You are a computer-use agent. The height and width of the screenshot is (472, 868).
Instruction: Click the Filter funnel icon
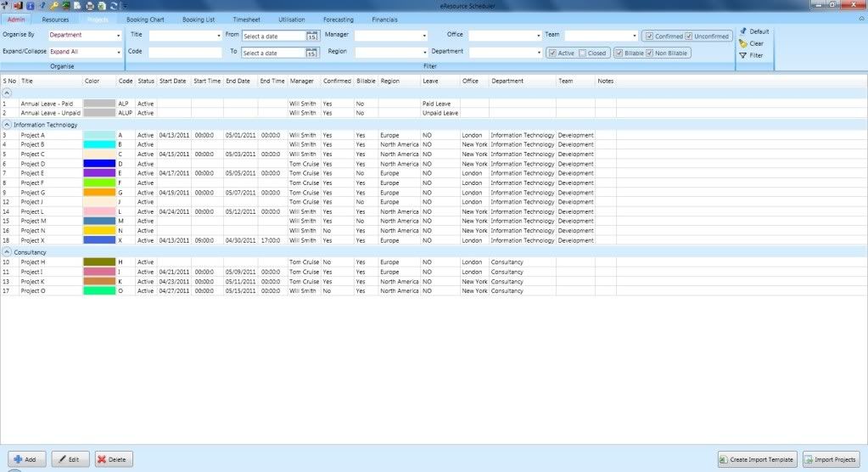click(x=743, y=55)
